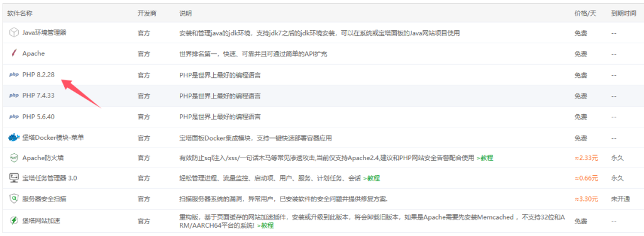Click the 服务器安全扫描 description text
This screenshot has width=644, height=236.
coord(284,199)
